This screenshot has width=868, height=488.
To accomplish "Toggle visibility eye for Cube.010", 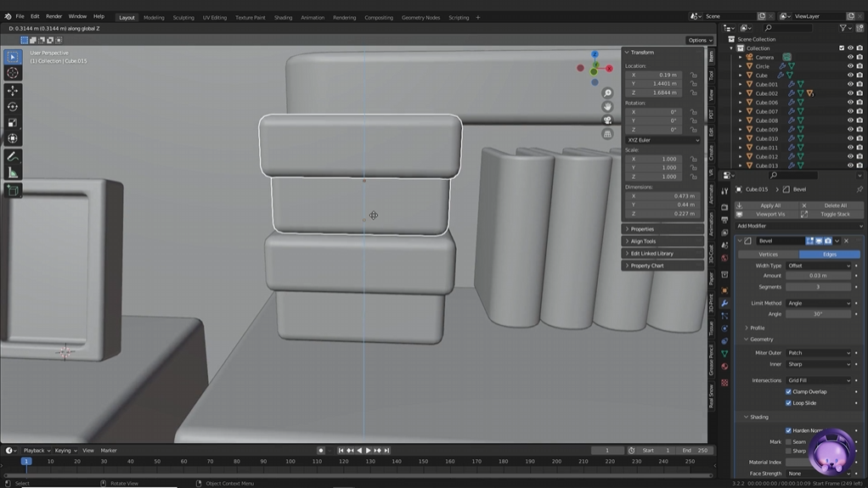I will click(x=850, y=138).
